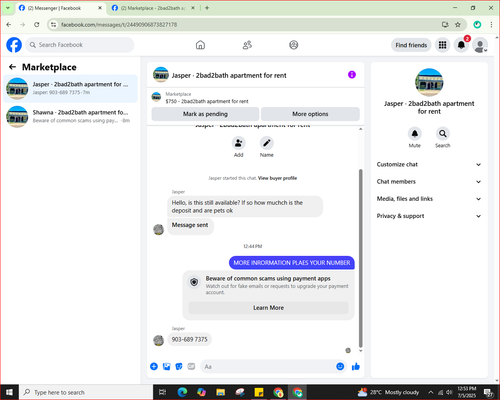Click the Facebook logo icon
The width and height of the screenshot is (500, 400).
click(14, 45)
